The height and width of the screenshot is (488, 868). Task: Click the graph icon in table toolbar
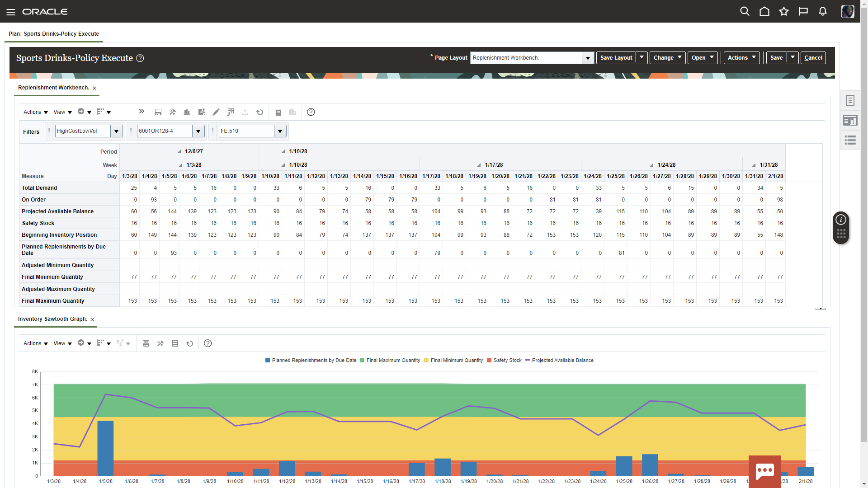(x=187, y=112)
